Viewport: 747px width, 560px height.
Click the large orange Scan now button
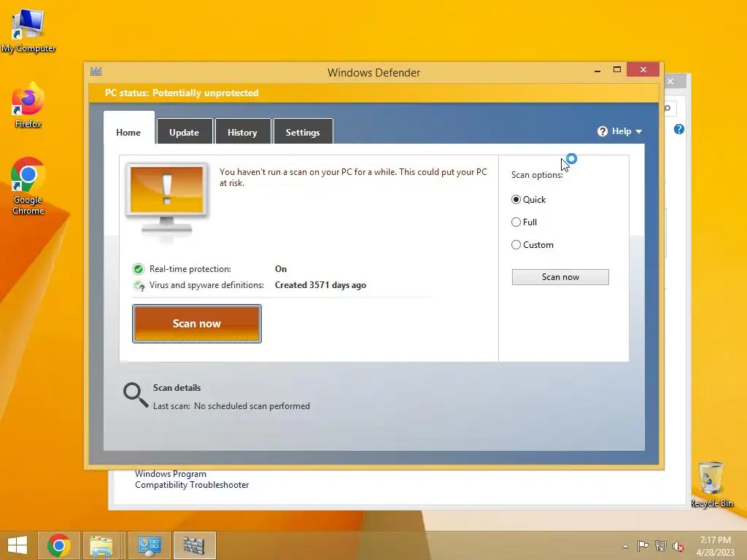click(x=197, y=324)
